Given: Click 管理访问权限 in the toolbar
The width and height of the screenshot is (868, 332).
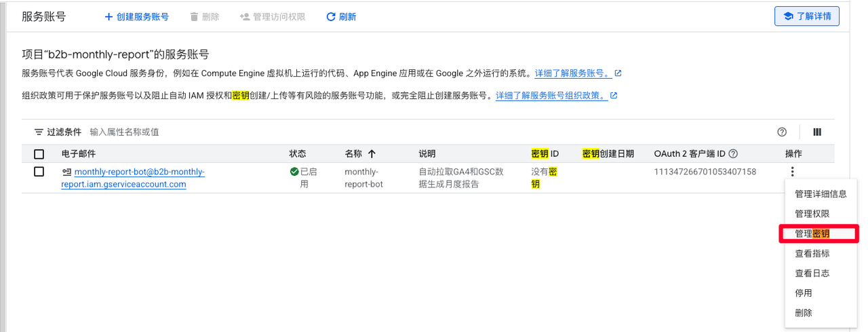Looking at the screenshot, I should tap(272, 17).
